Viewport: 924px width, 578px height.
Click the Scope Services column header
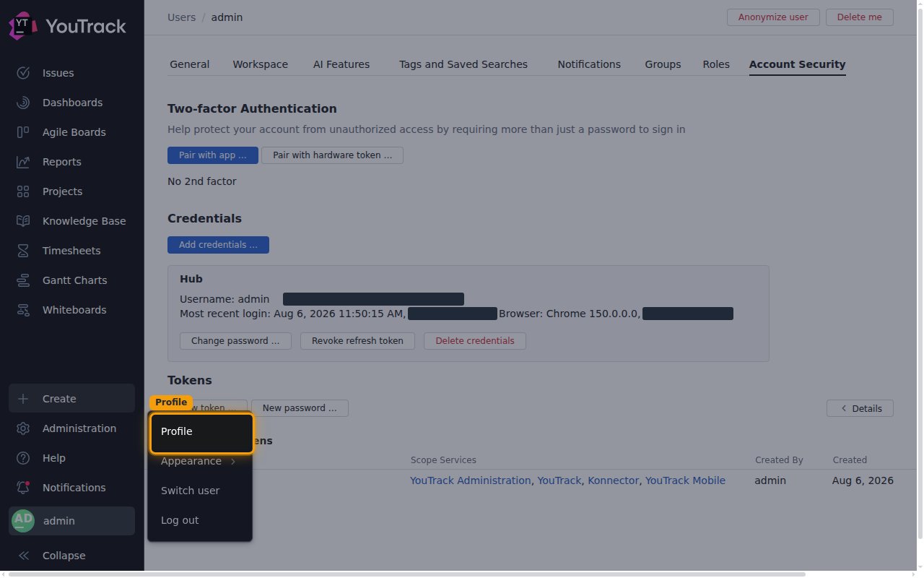[x=443, y=460]
